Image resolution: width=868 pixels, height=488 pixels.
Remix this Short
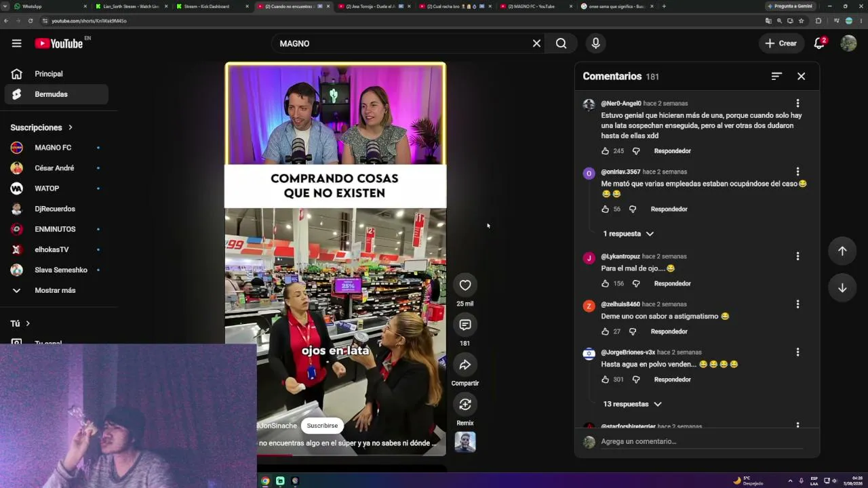pos(465,405)
